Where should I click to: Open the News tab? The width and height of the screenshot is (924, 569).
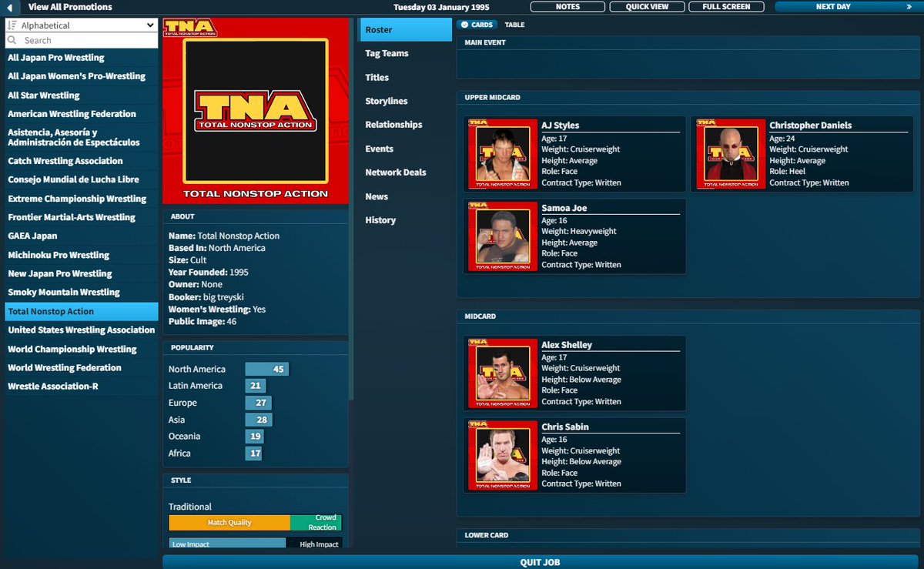[x=406, y=196]
